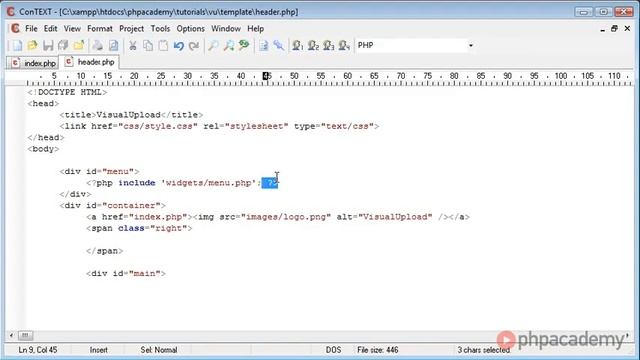
Task: Open the Edit menu
Action: coord(50,29)
